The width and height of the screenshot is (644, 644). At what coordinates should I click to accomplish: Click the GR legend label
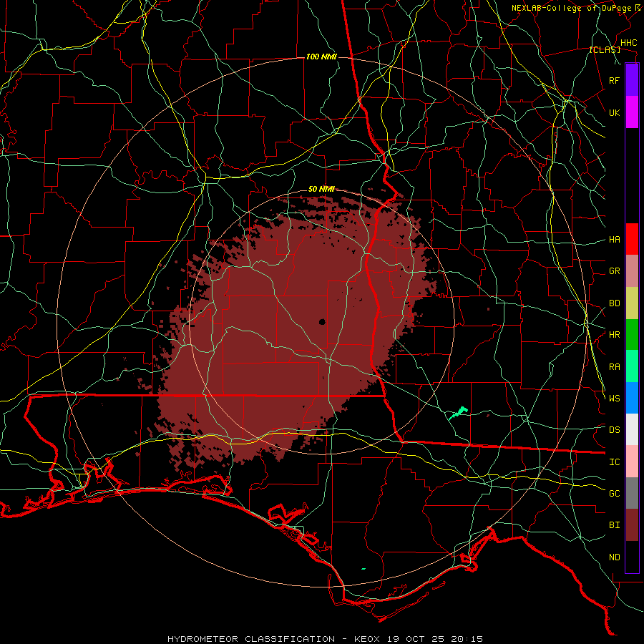point(615,271)
